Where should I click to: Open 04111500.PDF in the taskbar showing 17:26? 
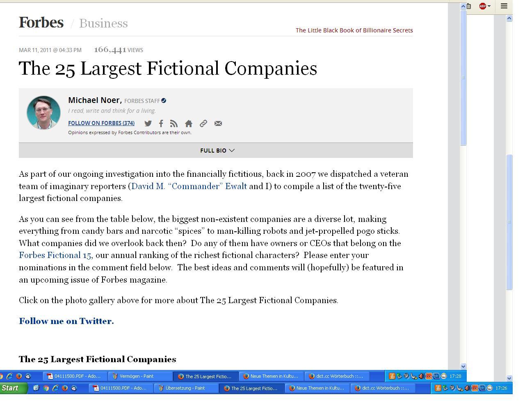pos(121,388)
